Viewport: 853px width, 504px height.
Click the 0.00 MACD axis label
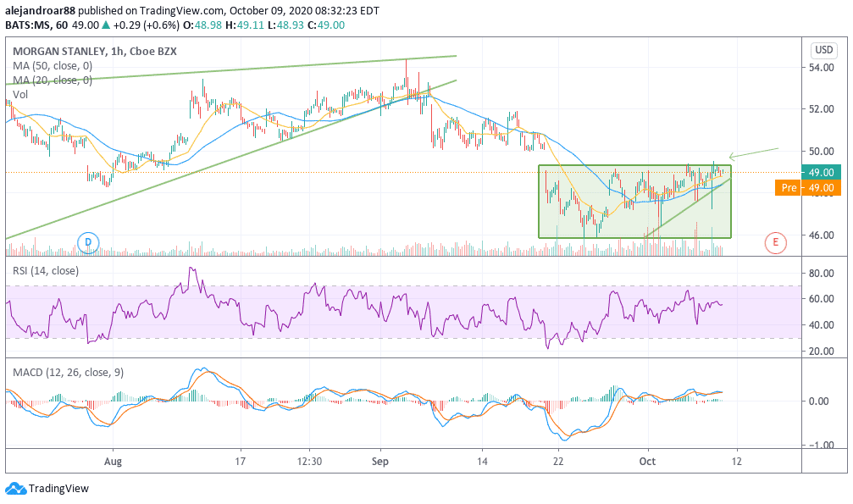click(819, 402)
